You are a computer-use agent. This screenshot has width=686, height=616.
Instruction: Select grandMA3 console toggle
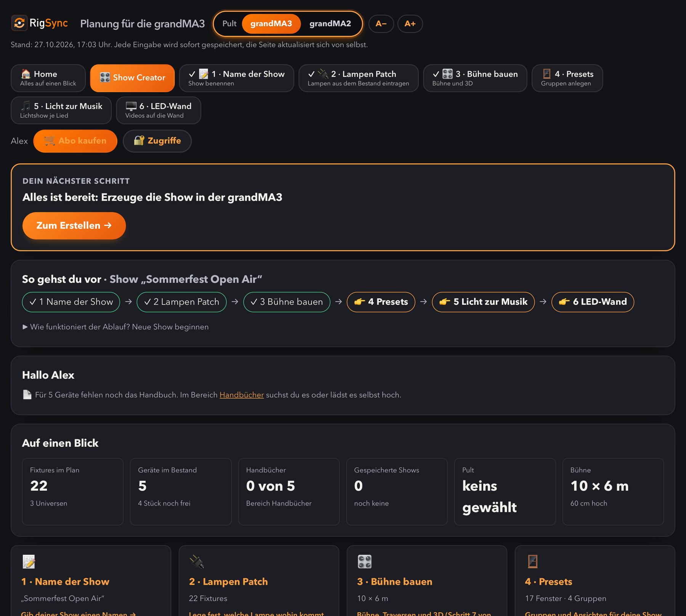(271, 24)
